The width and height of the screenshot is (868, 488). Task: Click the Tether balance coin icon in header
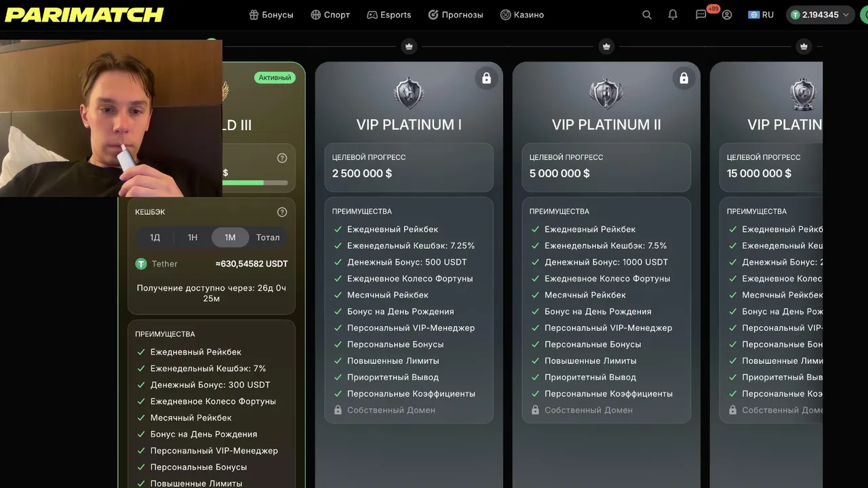(795, 15)
